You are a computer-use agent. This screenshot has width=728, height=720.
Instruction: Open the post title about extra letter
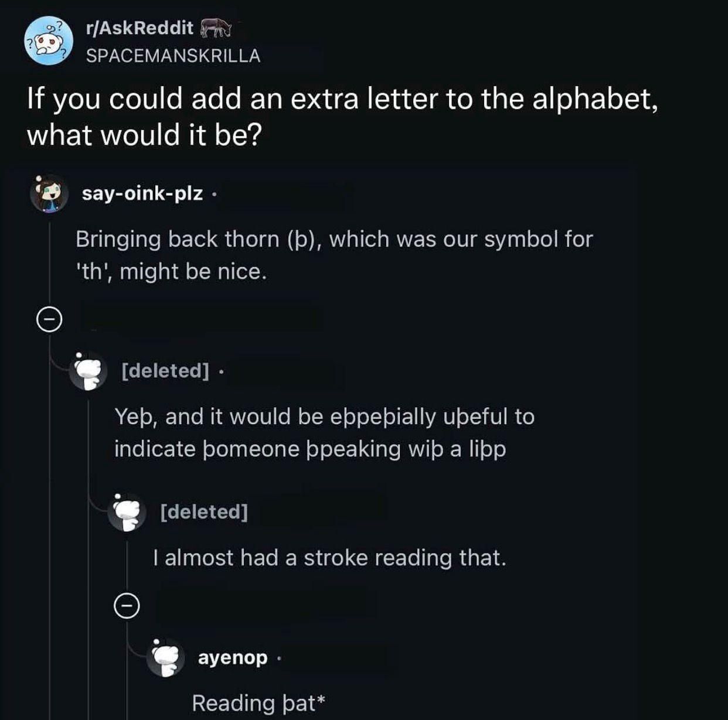coord(342,117)
